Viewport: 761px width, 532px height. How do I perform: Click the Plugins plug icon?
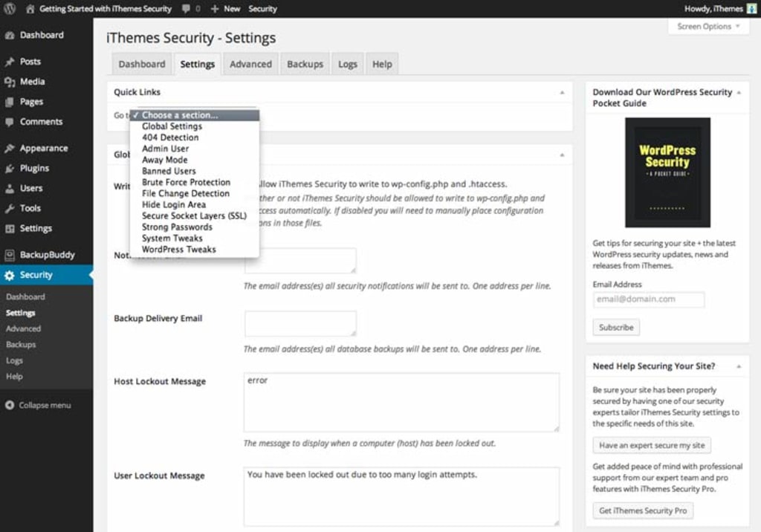click(9, 169)
